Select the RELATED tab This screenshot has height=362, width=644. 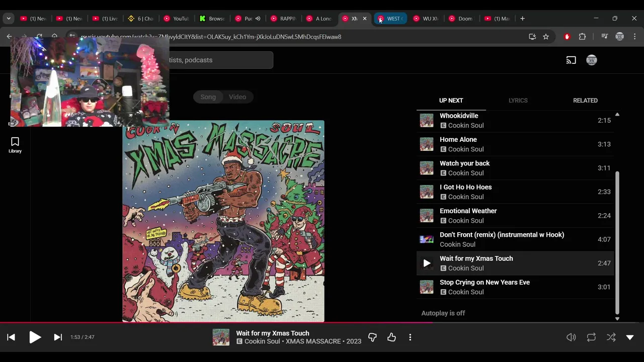(x=585, y=101)
